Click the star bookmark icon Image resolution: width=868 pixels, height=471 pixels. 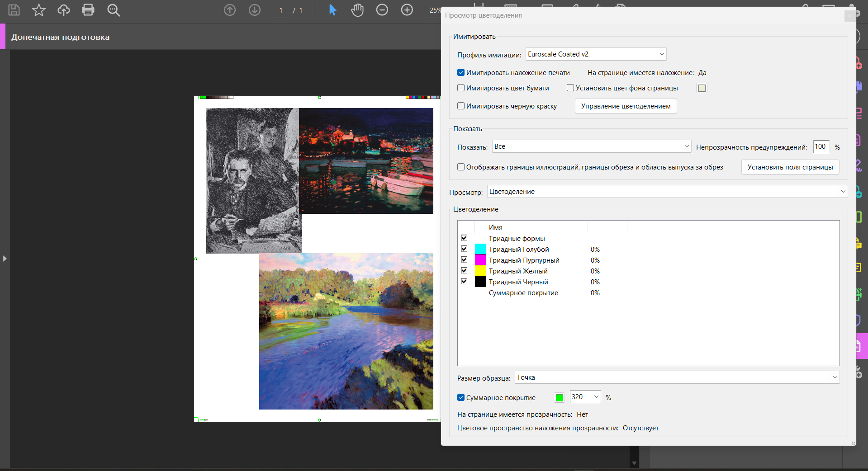[39, 10]
